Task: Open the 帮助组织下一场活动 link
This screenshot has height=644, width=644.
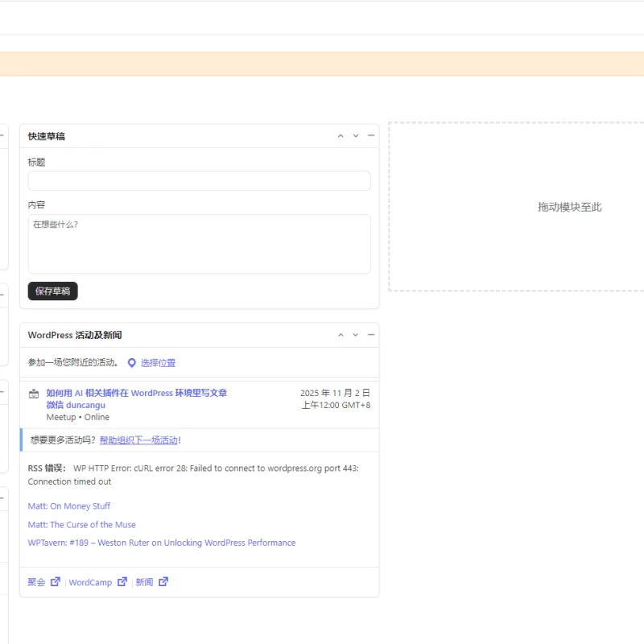Action: click(138, 440)
